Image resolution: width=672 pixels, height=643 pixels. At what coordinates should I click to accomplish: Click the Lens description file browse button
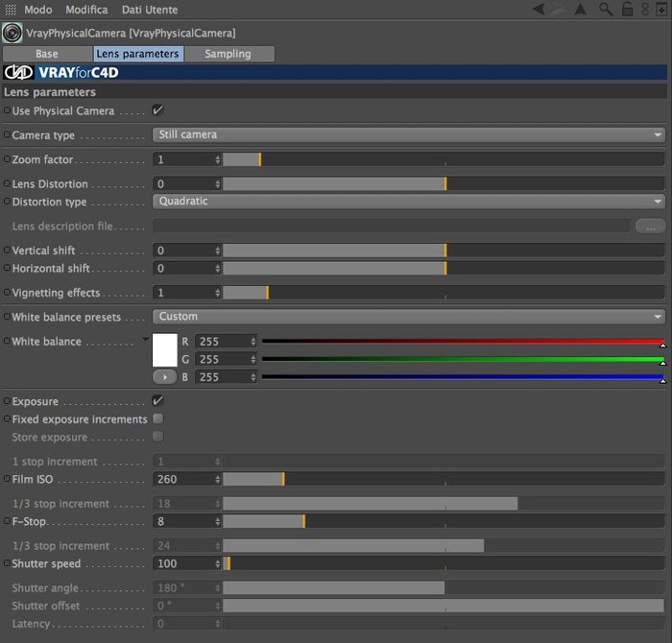click(650, 226)
